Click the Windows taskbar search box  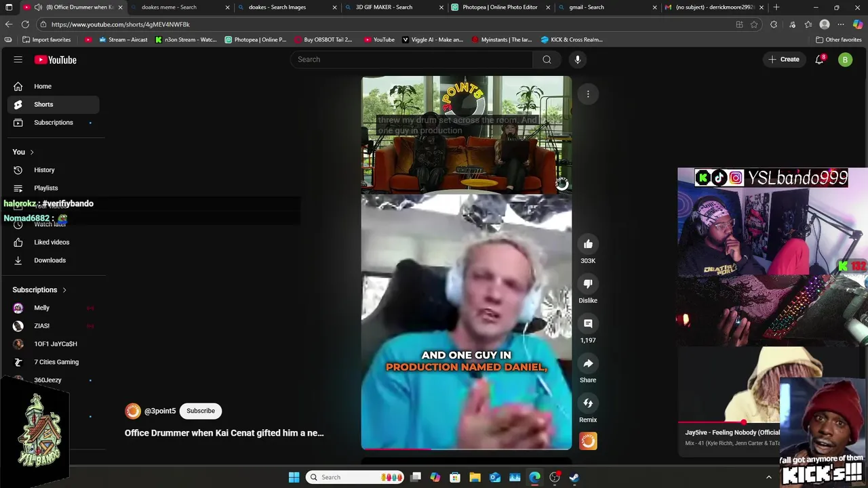pos(356,477)
